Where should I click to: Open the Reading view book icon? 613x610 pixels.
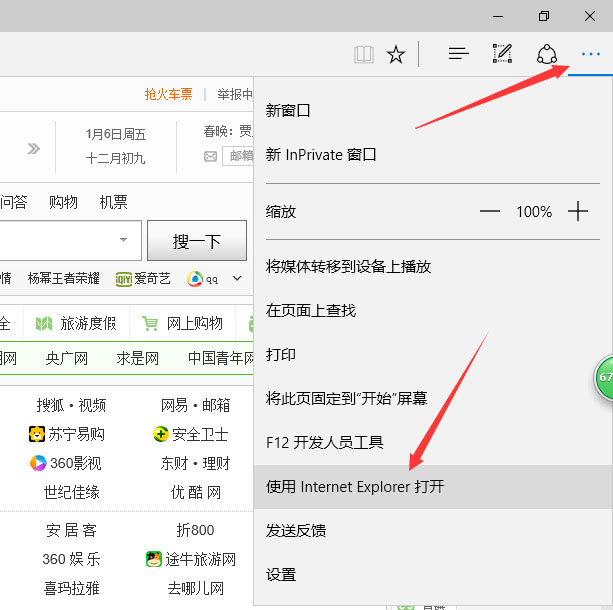point(364,54)
